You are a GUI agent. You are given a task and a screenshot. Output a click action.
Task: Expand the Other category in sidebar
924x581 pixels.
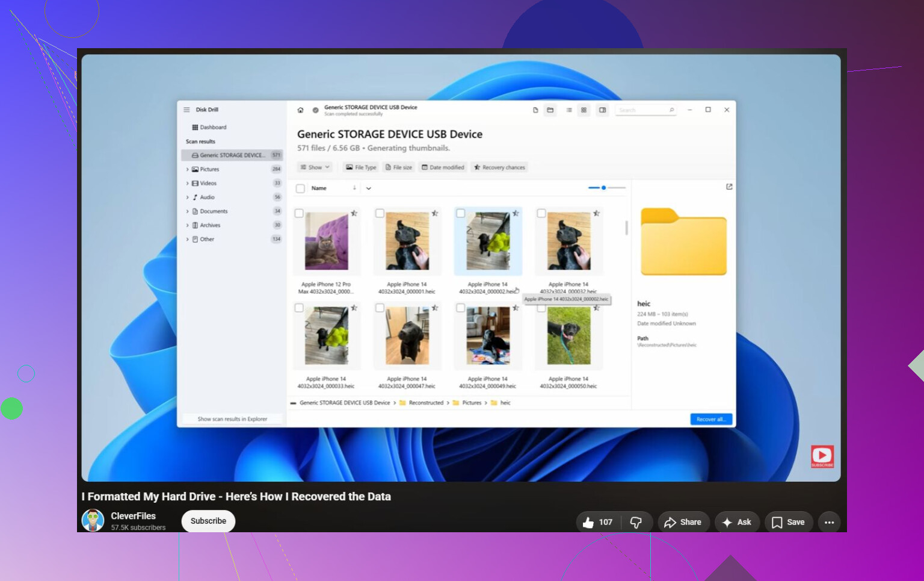187,240
